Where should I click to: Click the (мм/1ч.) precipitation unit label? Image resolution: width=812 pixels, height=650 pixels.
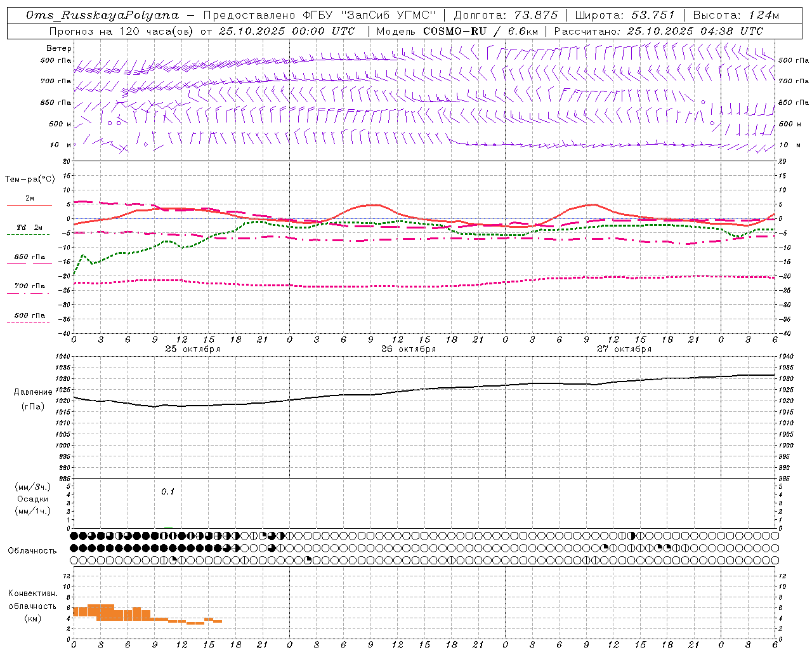coord(33,512)
